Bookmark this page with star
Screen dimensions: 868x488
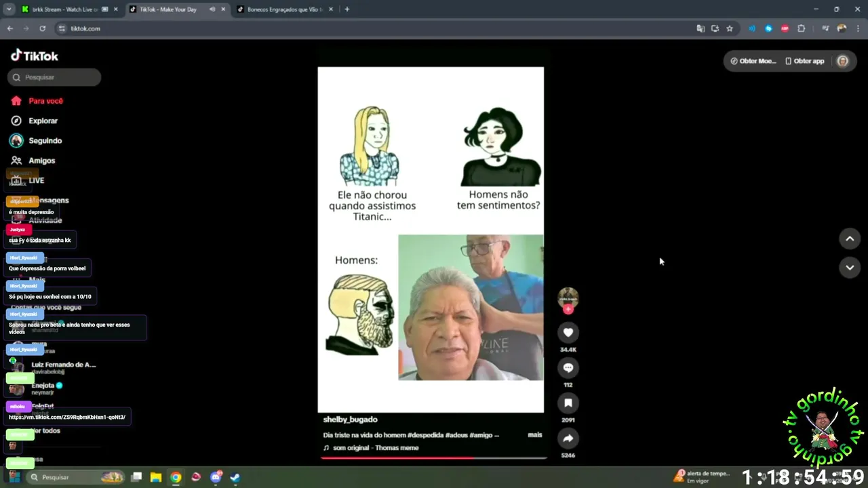(x=730, y=28)
